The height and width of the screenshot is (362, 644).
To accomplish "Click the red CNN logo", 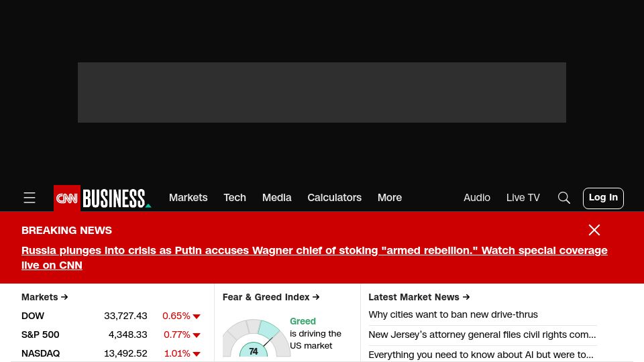I will pos(67,198).
